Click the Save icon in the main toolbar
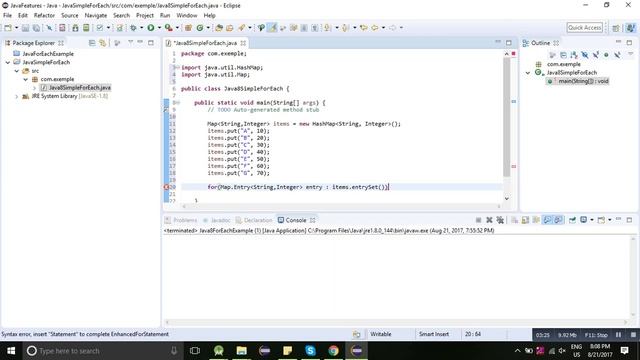 (25, 28)
